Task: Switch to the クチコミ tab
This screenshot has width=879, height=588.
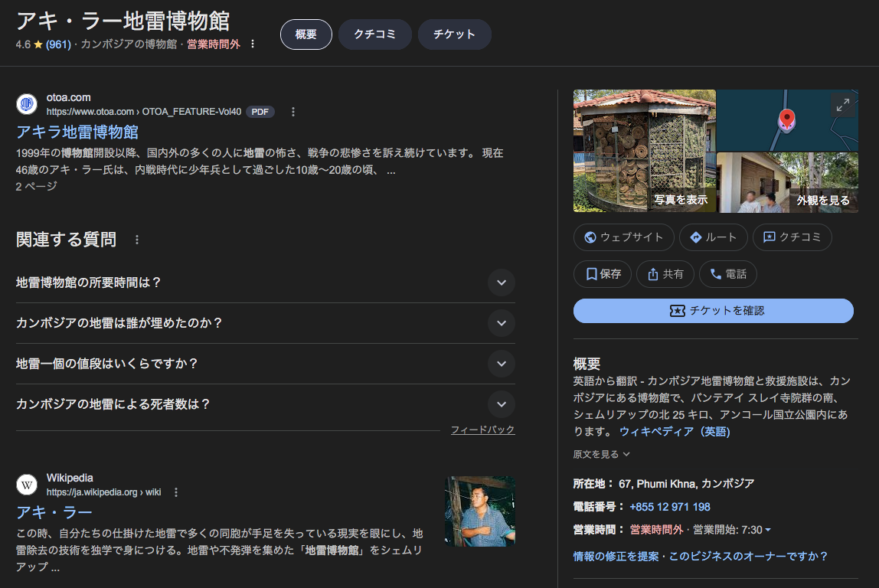Action: tap(374, 34)
